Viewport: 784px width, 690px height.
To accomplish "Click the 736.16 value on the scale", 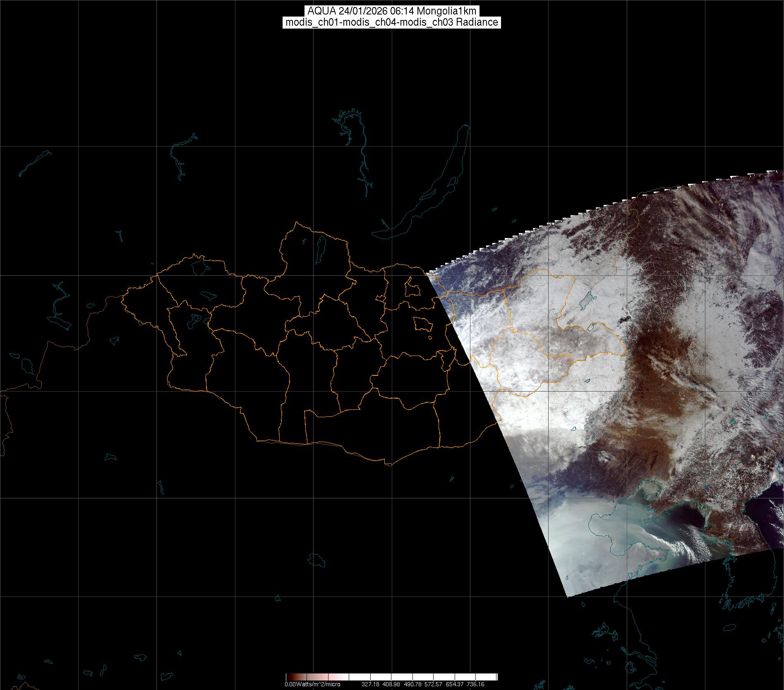I will (475, 684).
